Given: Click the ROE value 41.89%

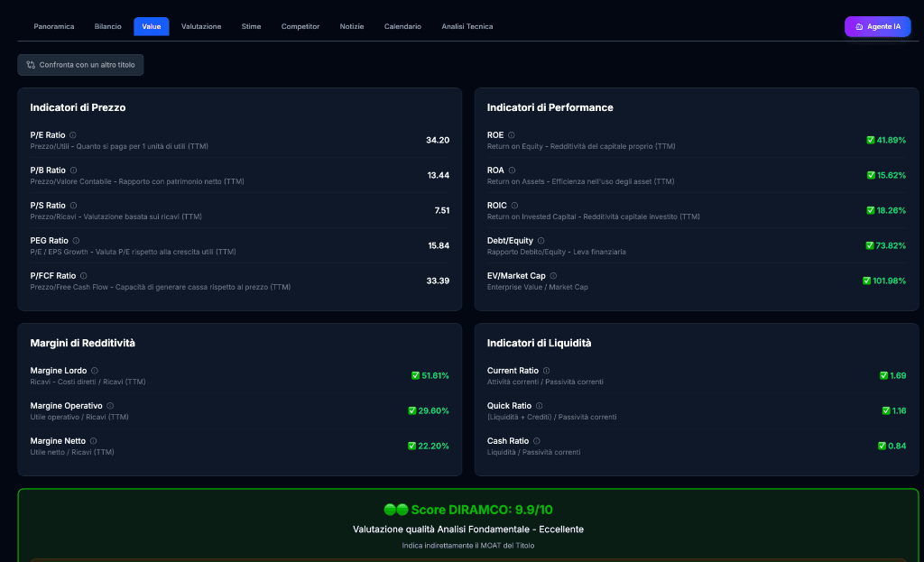Looking at the screenshot, I should [891, 140].
